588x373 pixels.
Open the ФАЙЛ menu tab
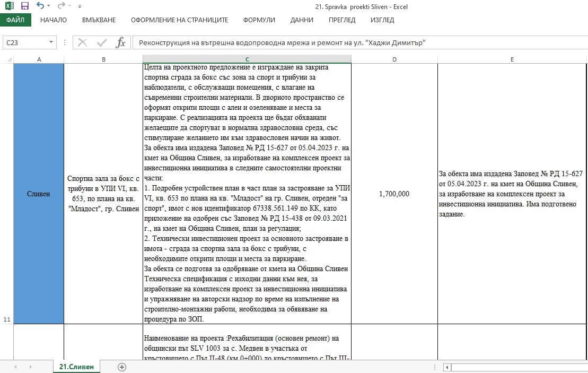pyautogui.click(x=15, y=20)
